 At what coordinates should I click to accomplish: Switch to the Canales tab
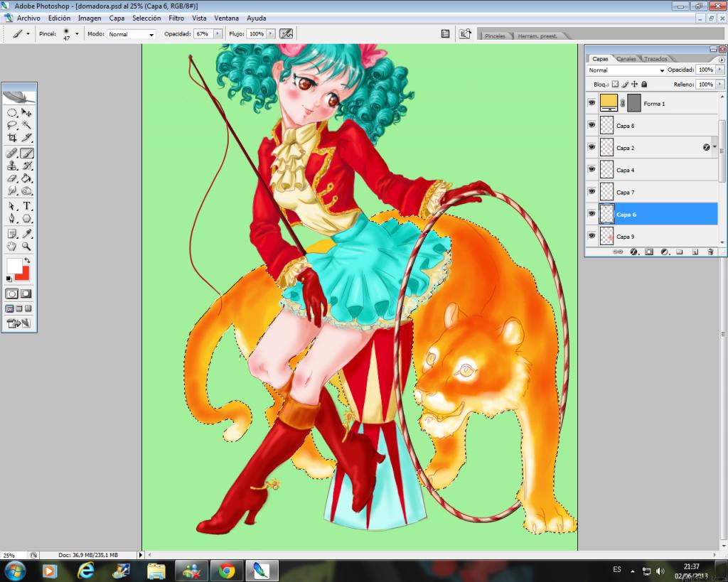click(x=626, y=59)
